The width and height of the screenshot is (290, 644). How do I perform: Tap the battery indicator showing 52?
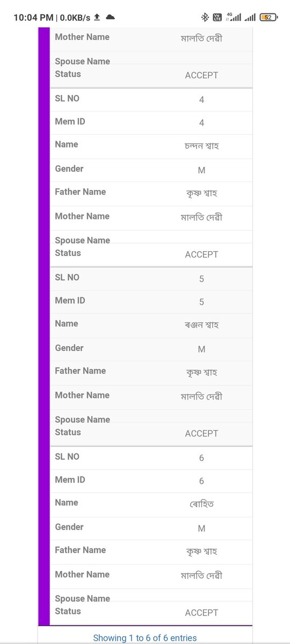click(268, 17)
